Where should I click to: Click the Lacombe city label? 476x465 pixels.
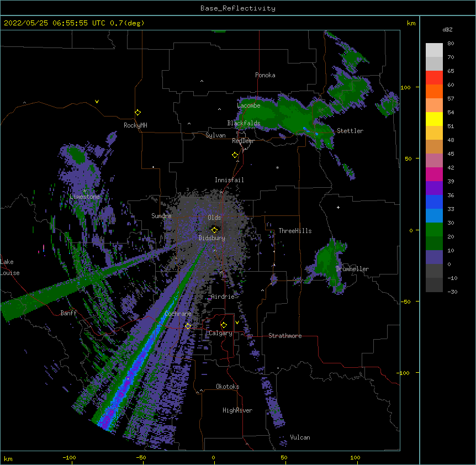click(248, 105)
